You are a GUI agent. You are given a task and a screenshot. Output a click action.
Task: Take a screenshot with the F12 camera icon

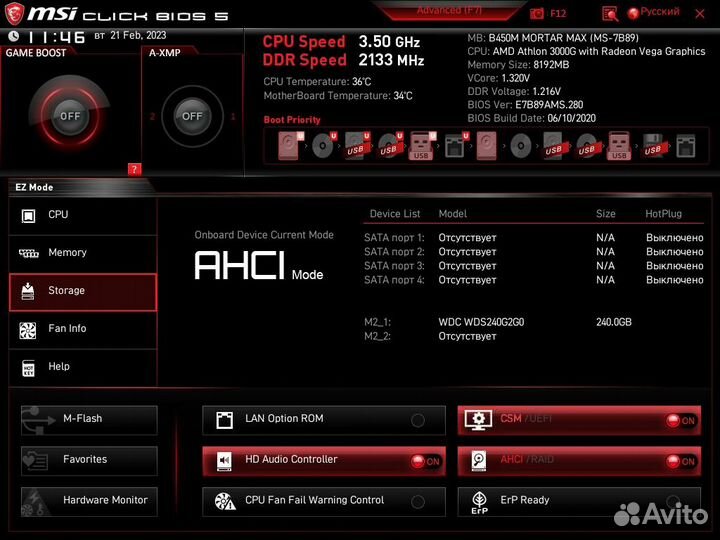click(537, 14)
